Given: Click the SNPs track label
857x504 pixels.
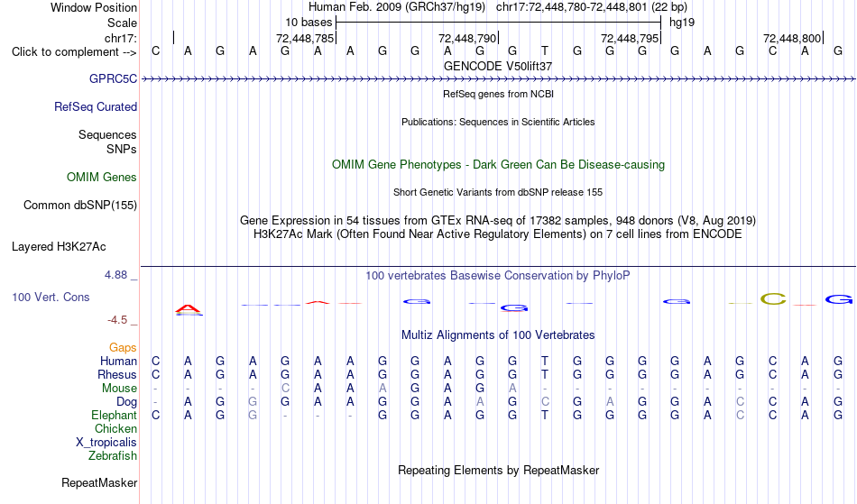Looking at the screenshot, I should click(122, 149).
